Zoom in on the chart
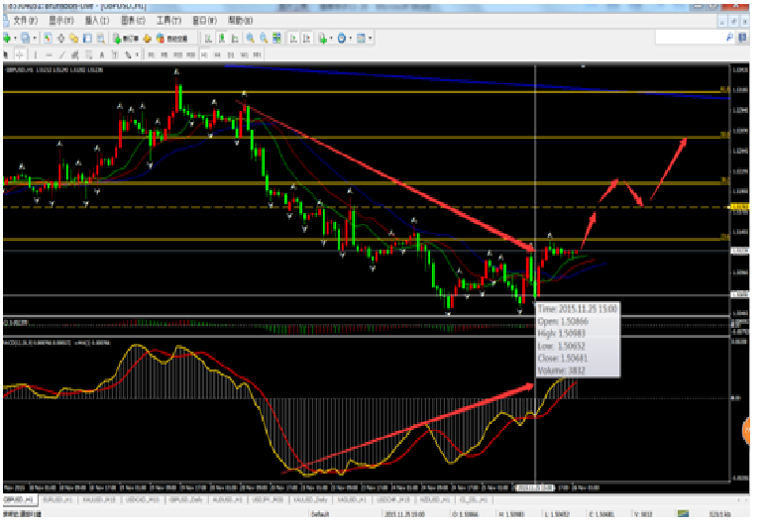 (250, 39)
